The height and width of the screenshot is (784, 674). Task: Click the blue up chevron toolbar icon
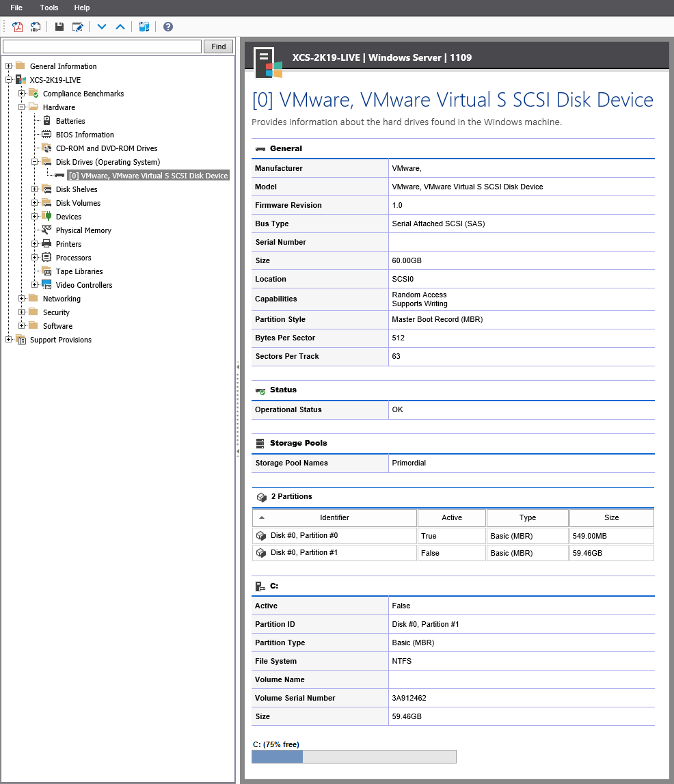tap(120, 27)
